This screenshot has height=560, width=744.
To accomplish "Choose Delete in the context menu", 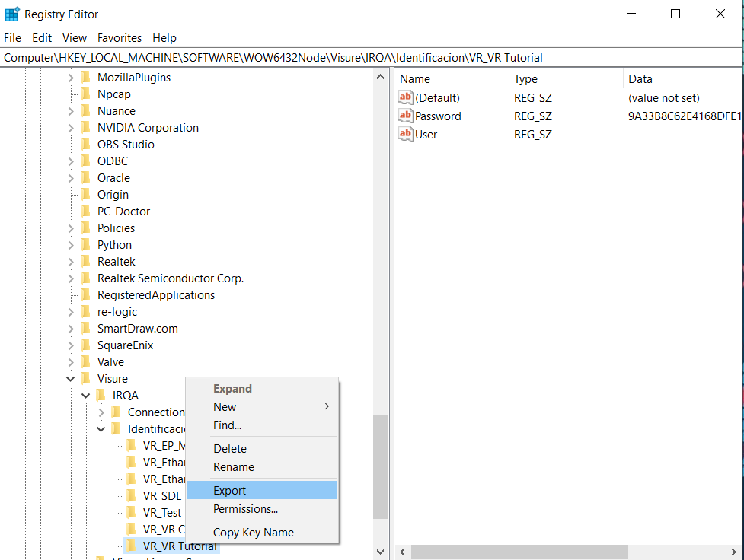I will pyautogui.click(x=262, y=449).
